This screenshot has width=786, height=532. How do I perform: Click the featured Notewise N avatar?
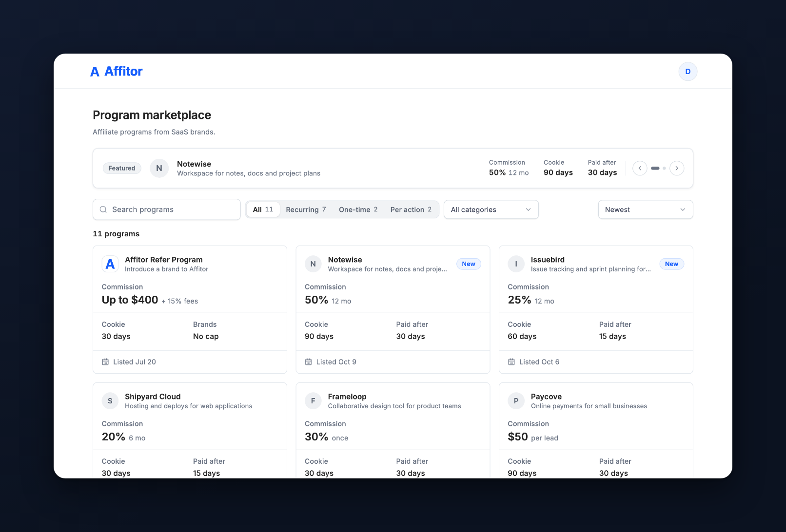tap(159, 168)
